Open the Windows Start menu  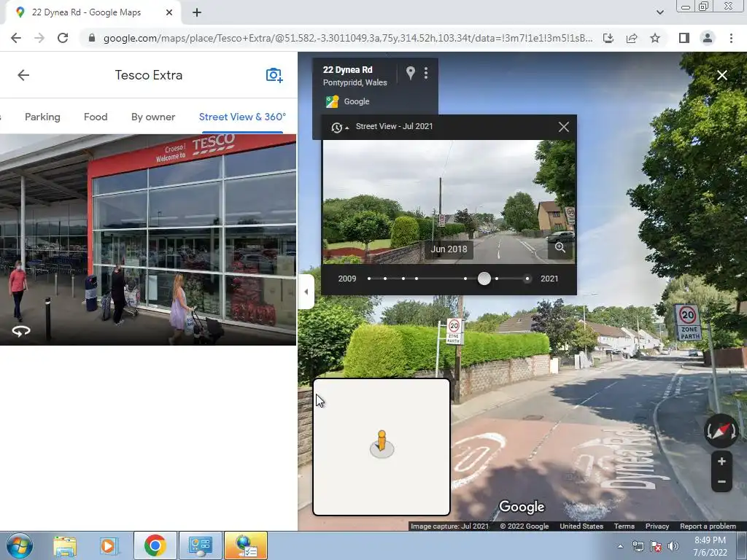click(20, 545)
